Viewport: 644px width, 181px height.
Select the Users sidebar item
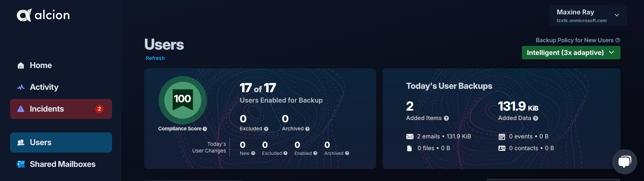click(61, 142)
